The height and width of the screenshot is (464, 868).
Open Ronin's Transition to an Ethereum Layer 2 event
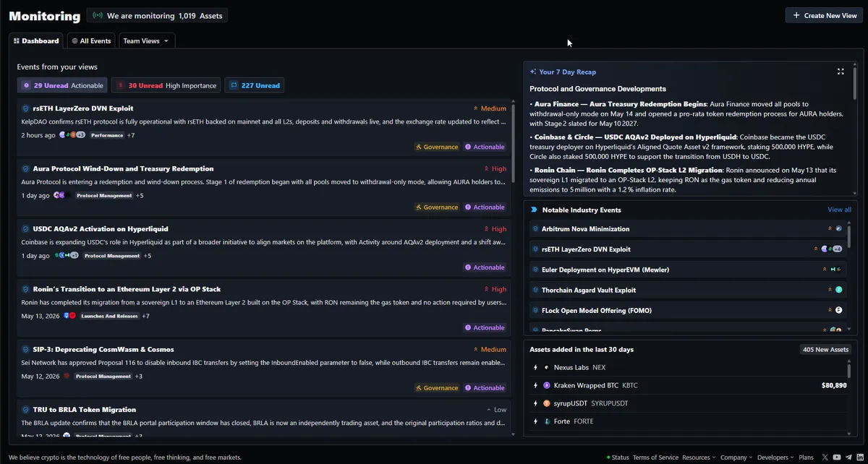pos(127,289)
